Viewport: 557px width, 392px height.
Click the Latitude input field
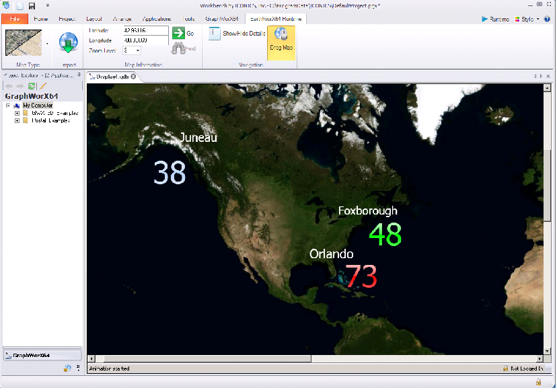pyautogui.click(x=145, y=31)
